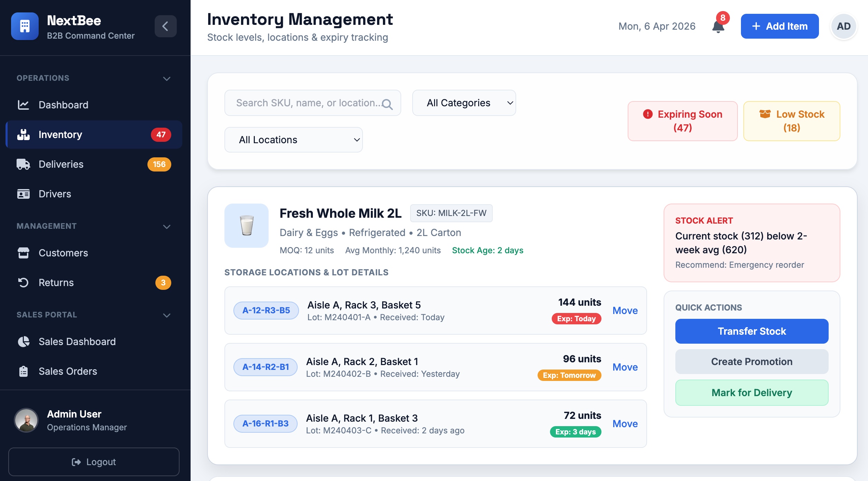868x481 pixels.
Task: Click the Transfer Stock button
Action: click(x=752, y=331)
